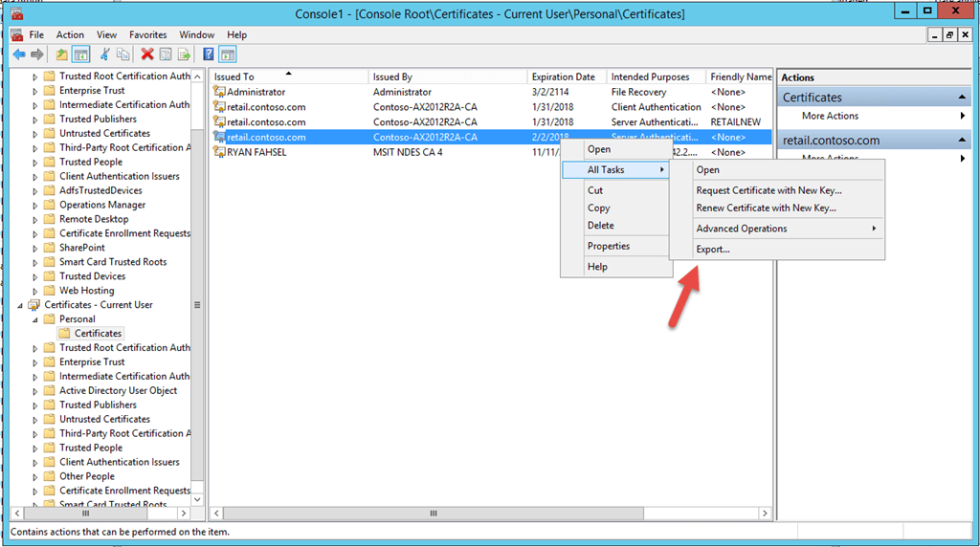Click the Trusted Publishers folder icon at top
The image size is (980, 547).
50,119
